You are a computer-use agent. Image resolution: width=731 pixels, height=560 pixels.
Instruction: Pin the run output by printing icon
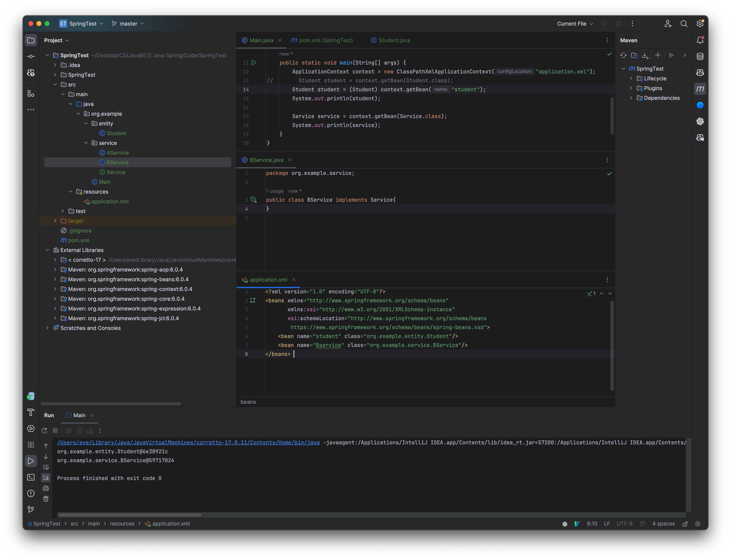pyautogui.click(x=46, y=488)
